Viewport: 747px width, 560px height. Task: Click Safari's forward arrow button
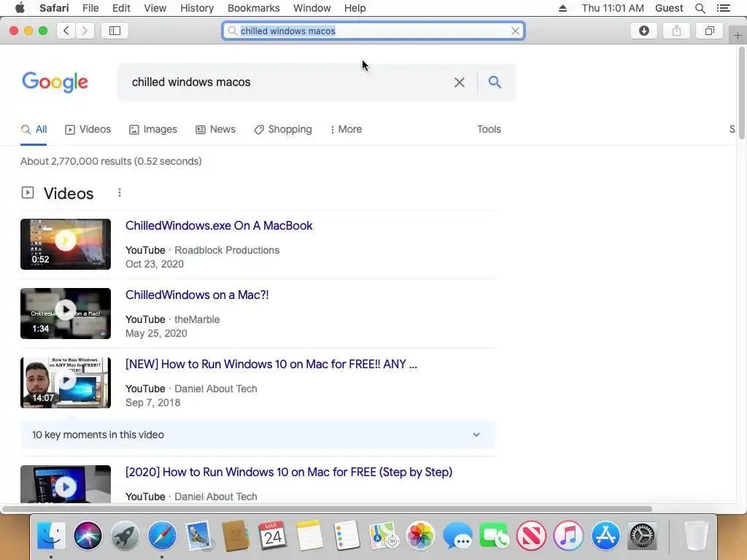point(85,31)
